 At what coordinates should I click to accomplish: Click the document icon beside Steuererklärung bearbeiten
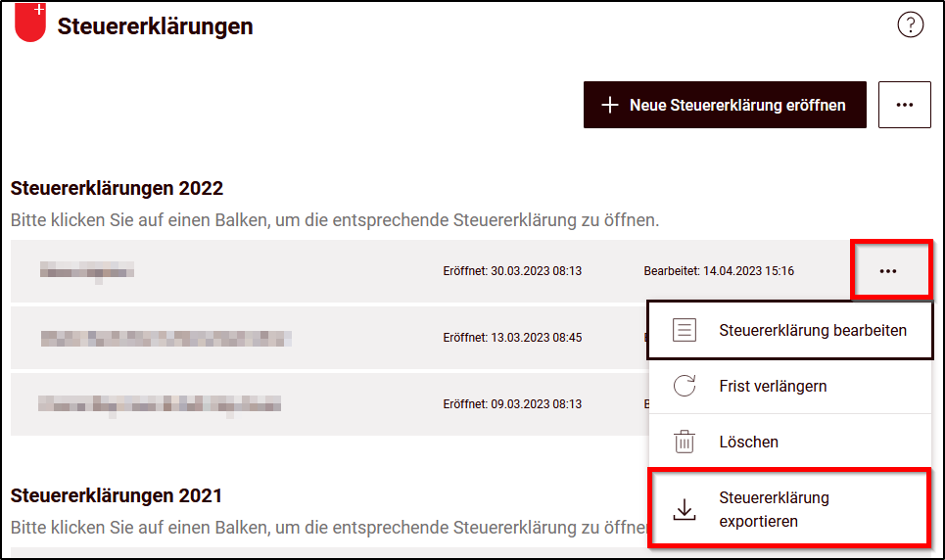pos(685,330)
